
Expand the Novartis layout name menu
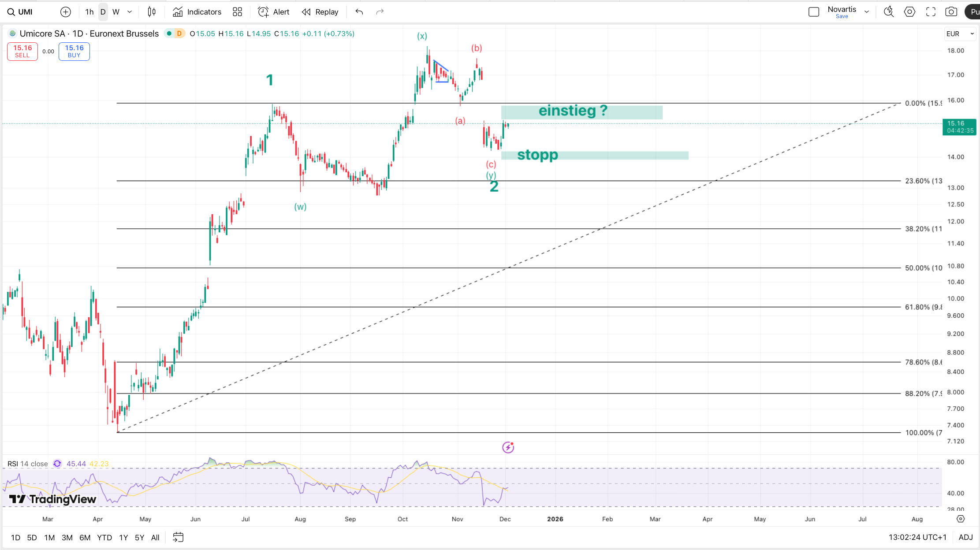867,12
